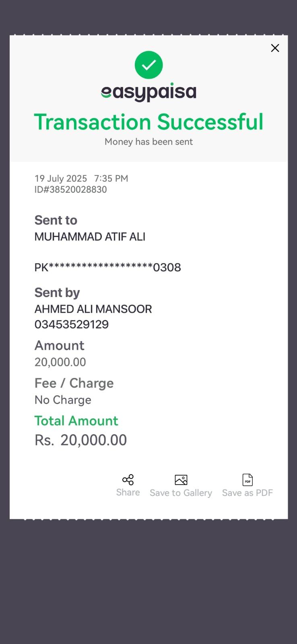Select the sender phone number 03453529129
The width and height of the screenshot is (297, 644).
point(72,324)
